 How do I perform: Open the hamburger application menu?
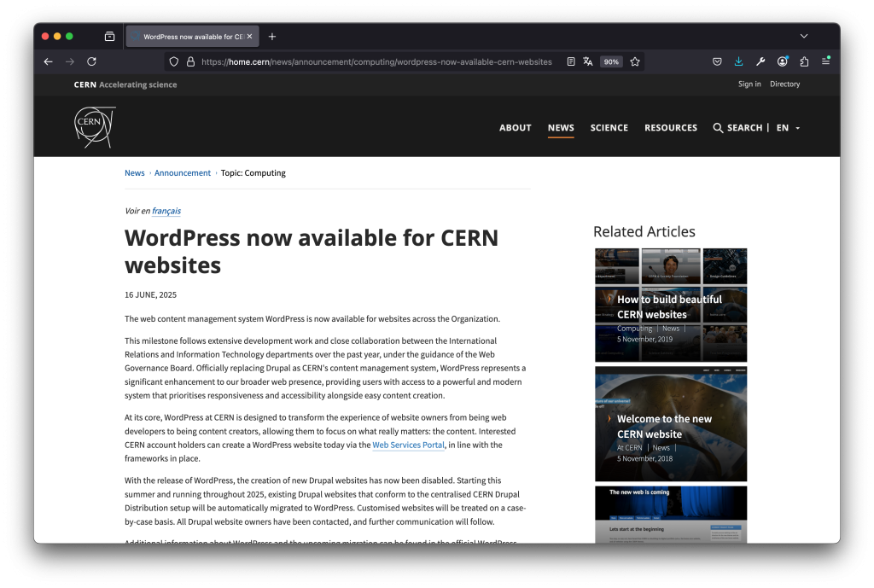[826, 61]
